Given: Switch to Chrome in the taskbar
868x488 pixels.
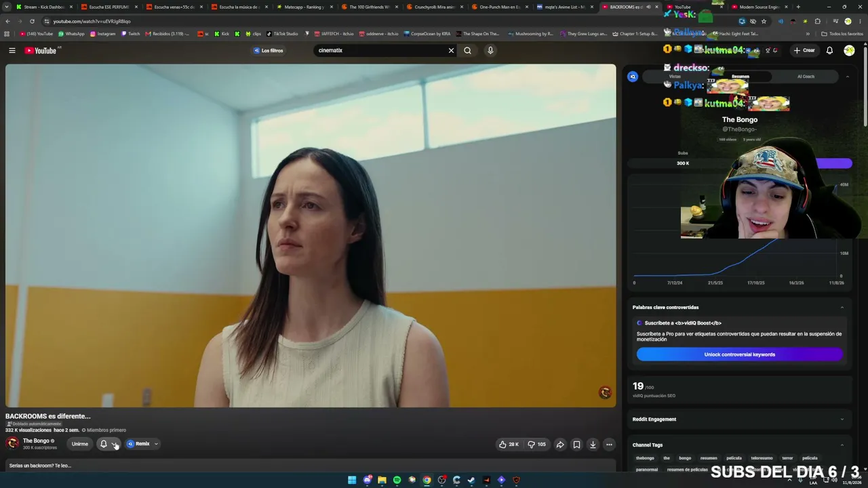Looking at the screenshot, I should (x=427, y=480).
